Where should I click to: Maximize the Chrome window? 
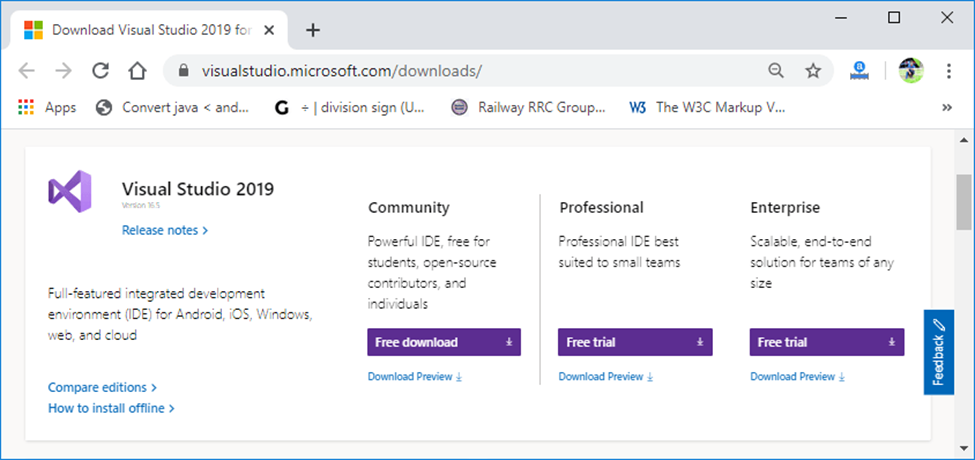[894, 18]
